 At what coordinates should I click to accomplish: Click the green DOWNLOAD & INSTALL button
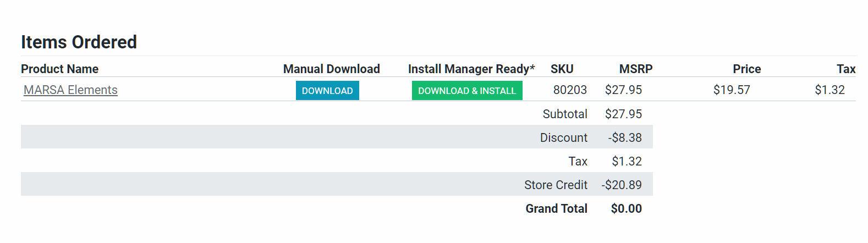coord(467,91)
